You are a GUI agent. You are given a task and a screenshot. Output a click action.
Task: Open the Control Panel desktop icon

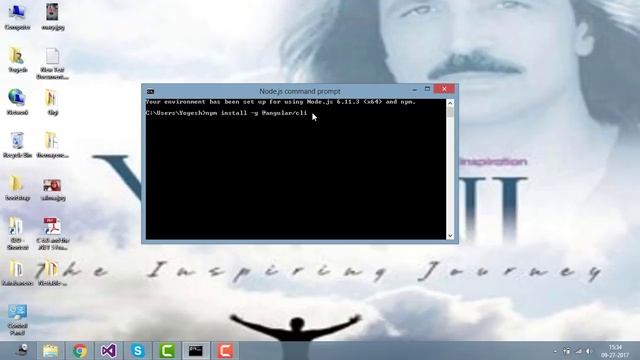pos(17,320)
